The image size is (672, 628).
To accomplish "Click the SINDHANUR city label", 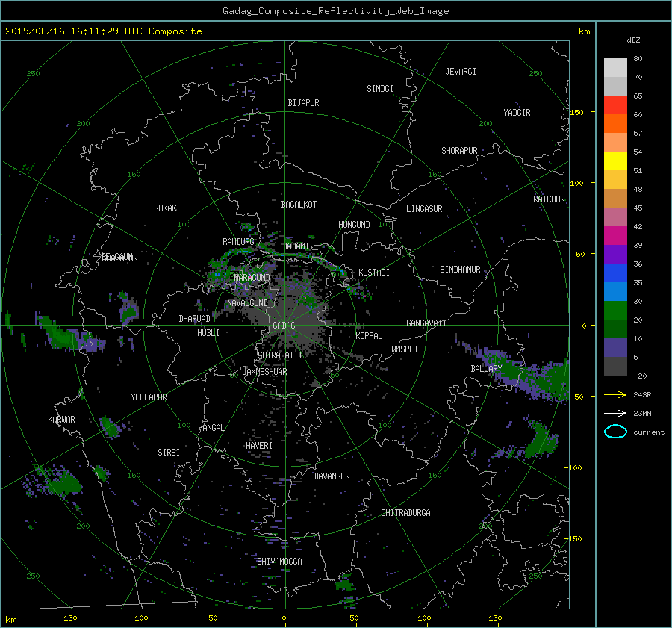I will [460, 270].
